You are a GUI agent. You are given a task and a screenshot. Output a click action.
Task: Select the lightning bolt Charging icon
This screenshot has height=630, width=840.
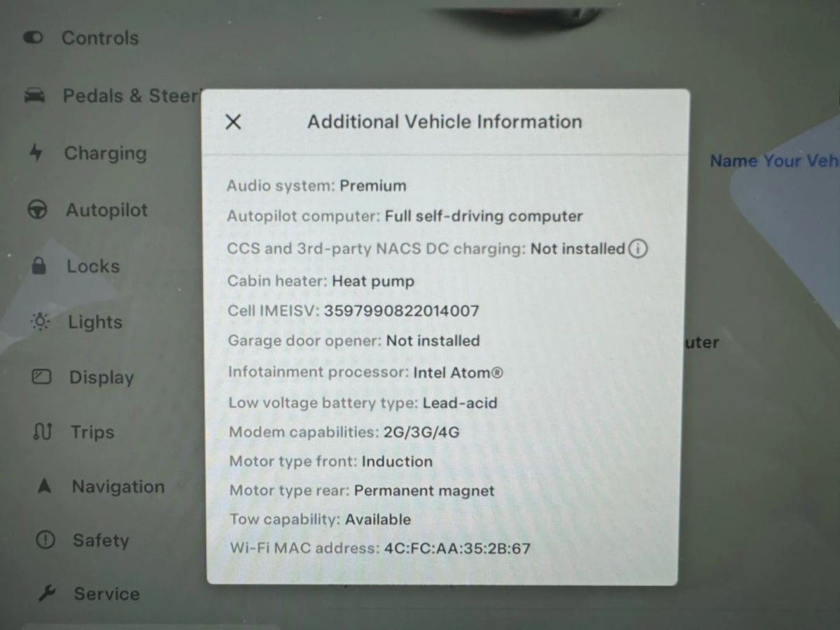[x=36, y=153]
